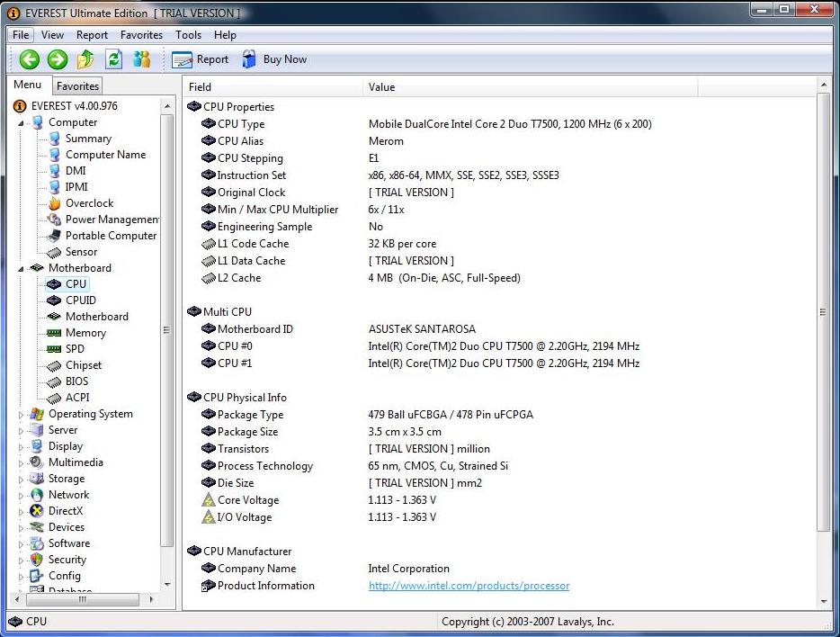The height and width of the screenshot is (637, 840).
Task: Collapse the Computer tree node
Action: [21, 123]
